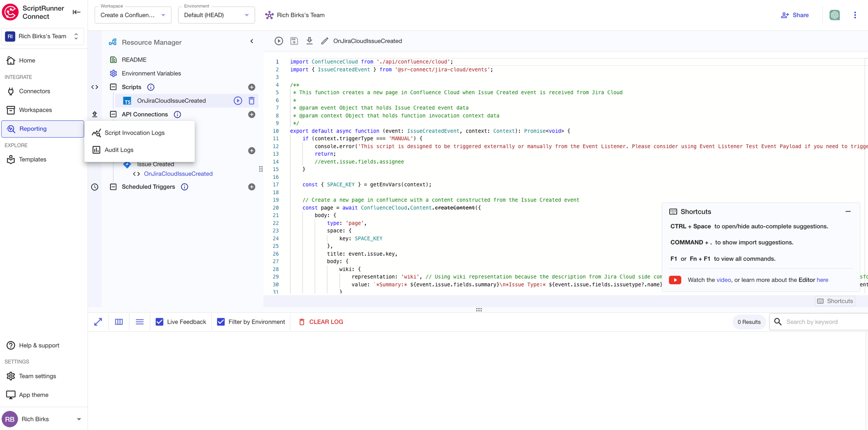Collapse the Scripts tree section
The image size is (868, 430).
(x=113, y=87)
